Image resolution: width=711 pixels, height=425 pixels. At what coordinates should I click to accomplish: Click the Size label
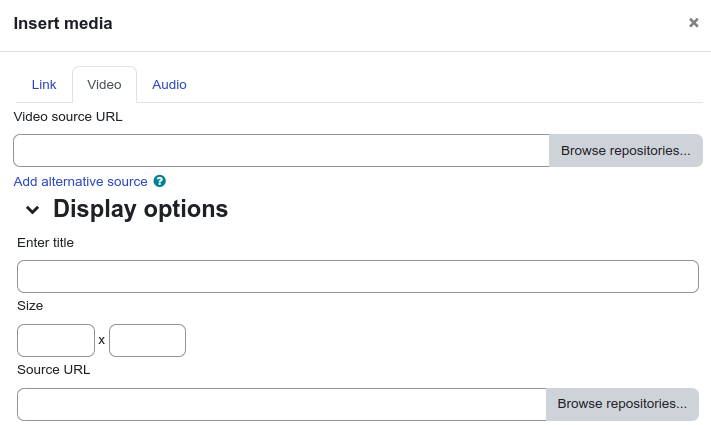pos(30,306)
